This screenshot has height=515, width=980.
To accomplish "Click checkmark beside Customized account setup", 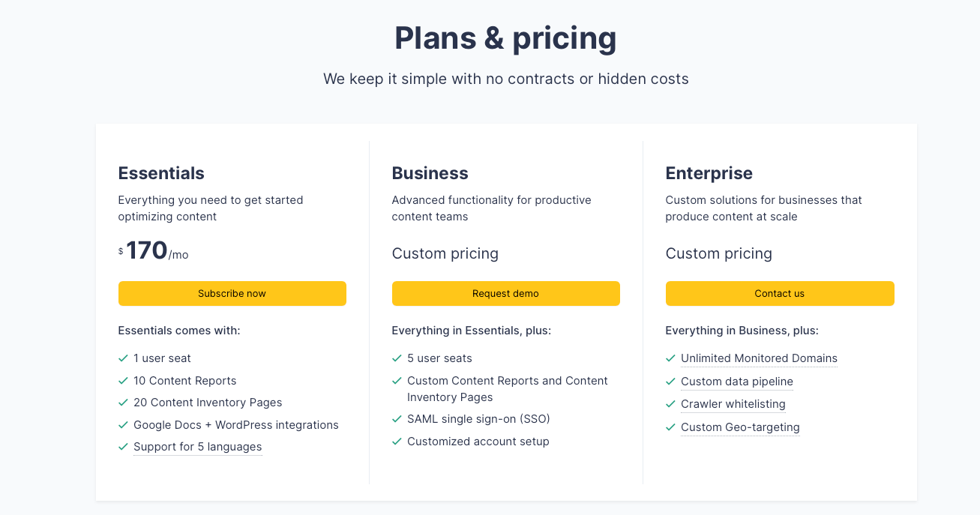I will [397, 442].
